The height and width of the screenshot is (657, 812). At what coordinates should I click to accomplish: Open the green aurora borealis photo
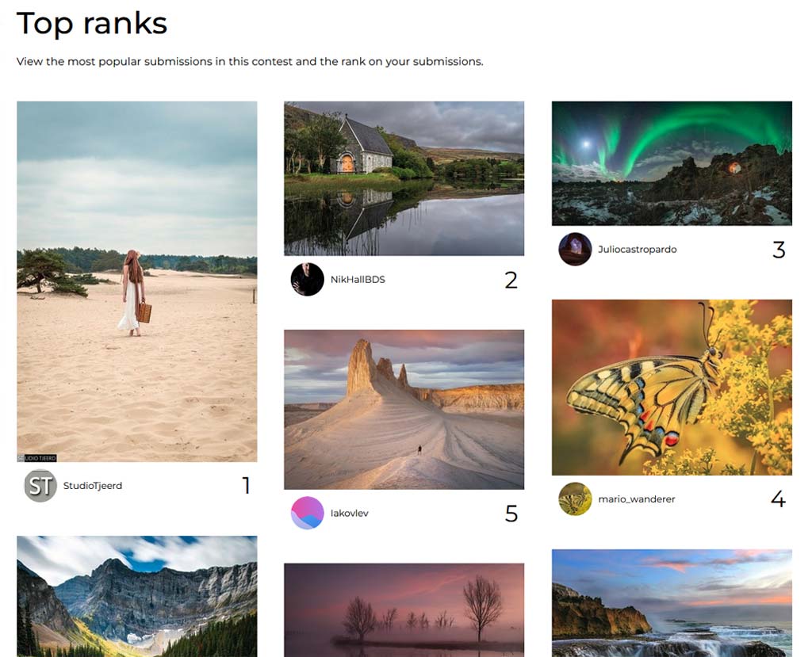tap(672, 163)
